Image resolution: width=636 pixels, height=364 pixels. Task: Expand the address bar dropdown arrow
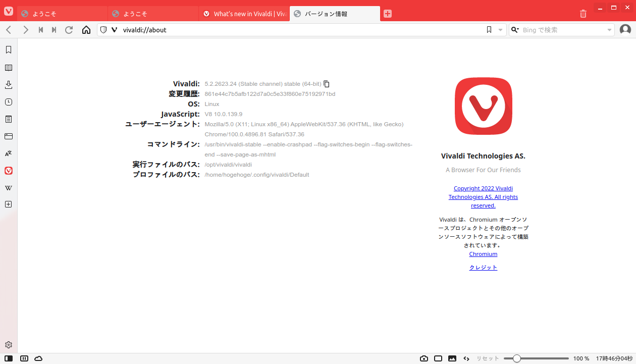pos(500,30)
